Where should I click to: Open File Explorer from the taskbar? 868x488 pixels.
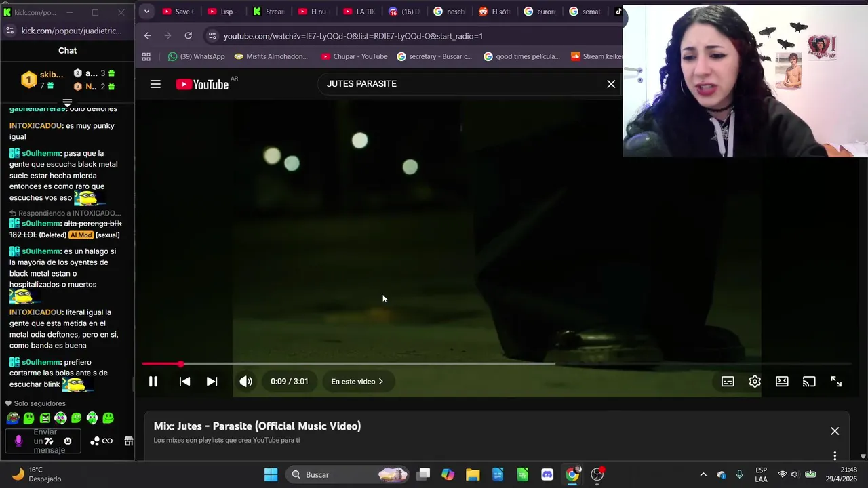(x=473, y=474)
